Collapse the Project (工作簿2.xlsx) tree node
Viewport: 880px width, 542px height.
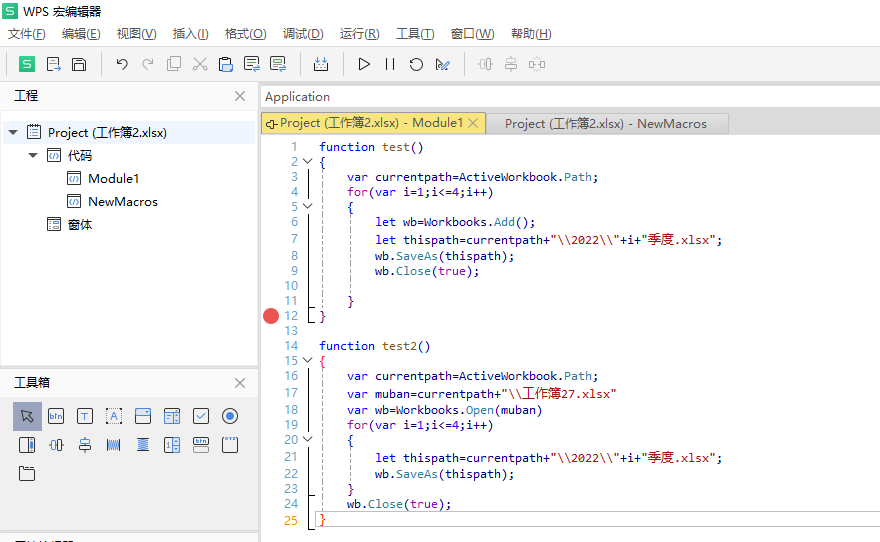pos(13,133)
